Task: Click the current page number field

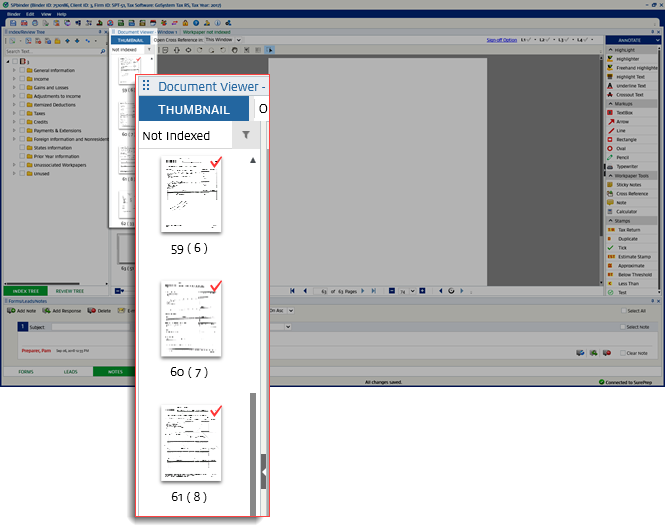Action: coord(321,291)
